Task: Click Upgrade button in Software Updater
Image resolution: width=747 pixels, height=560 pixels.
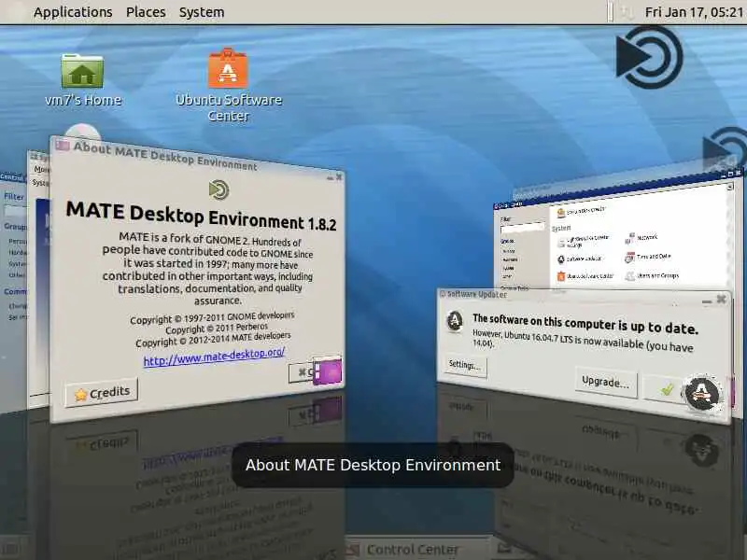Action: [606, 382]
